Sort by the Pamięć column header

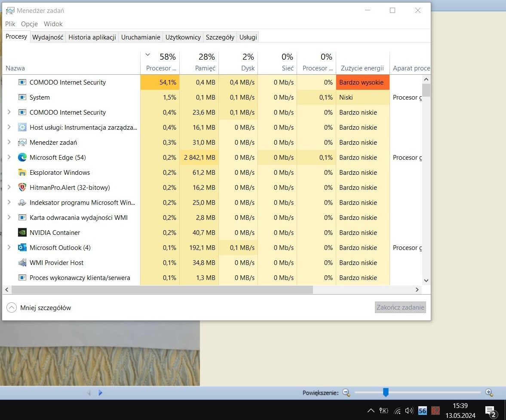[199, 63]
